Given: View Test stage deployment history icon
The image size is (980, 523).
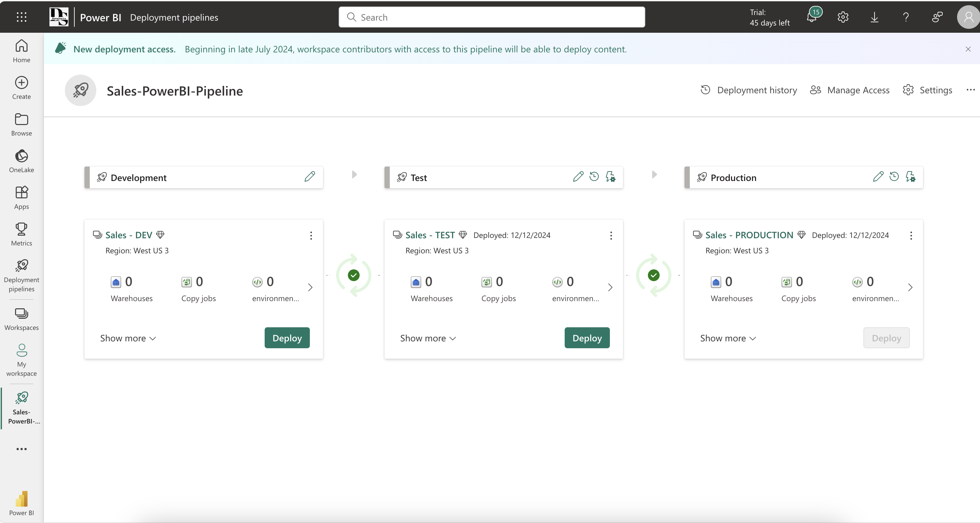Looking at the screenshot, I should pyautogui.click(x=594, y=177).
